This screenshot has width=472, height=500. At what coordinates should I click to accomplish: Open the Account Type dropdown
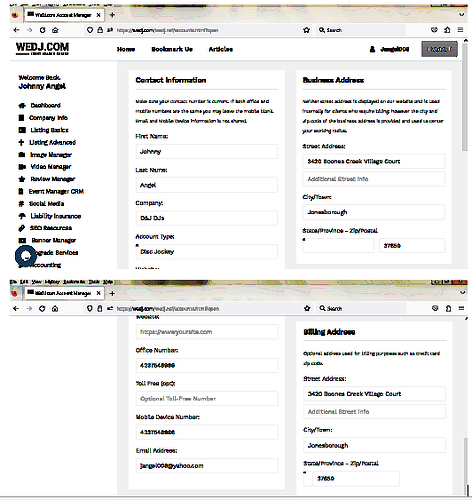[206, 252]
